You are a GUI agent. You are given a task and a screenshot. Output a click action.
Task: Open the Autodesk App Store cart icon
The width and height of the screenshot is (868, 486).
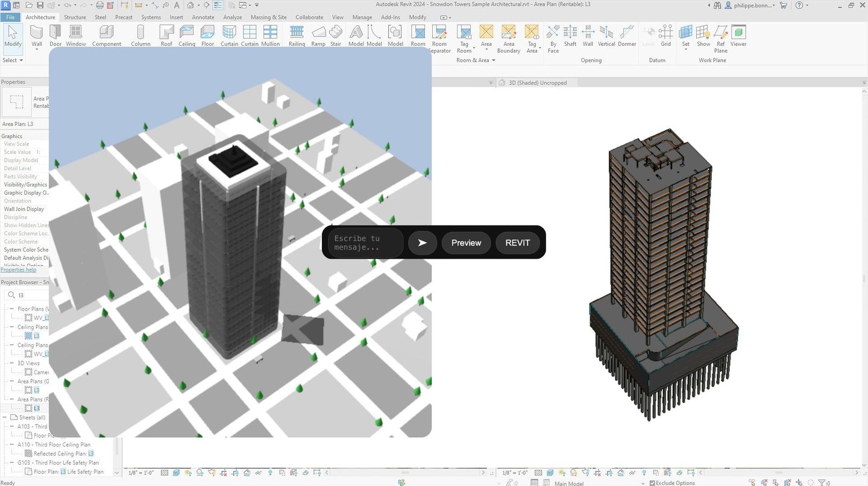[783, 5]
